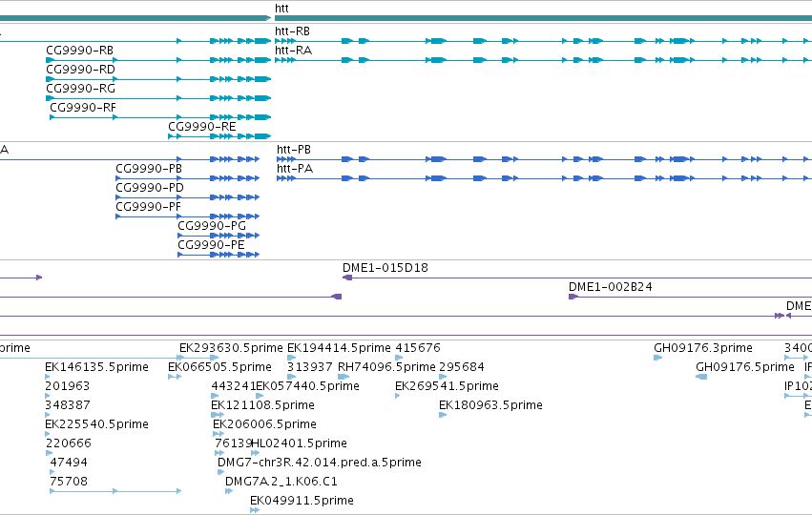Viewport: 812px width, 515px height.
Task: Select the htt-RB transcript label
Action: pos(293,31)
